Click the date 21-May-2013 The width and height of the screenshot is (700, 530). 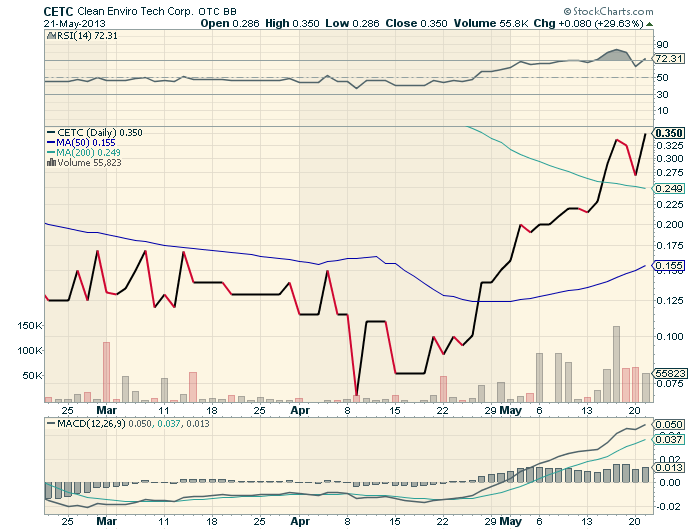[x=75, y=23]
